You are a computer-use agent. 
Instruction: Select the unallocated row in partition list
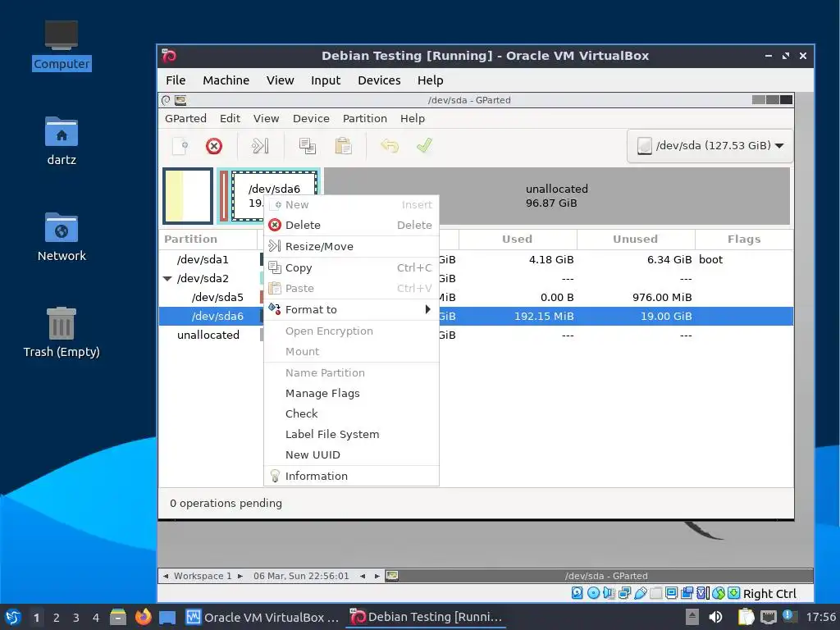tap(476, 336)
